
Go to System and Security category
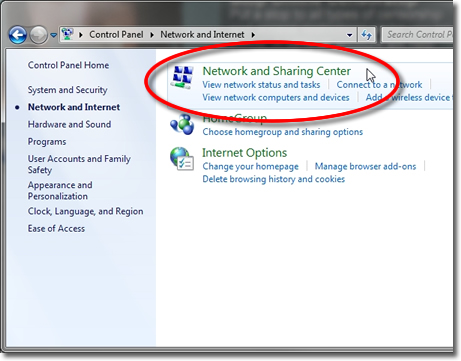click(x=68, y=90)
